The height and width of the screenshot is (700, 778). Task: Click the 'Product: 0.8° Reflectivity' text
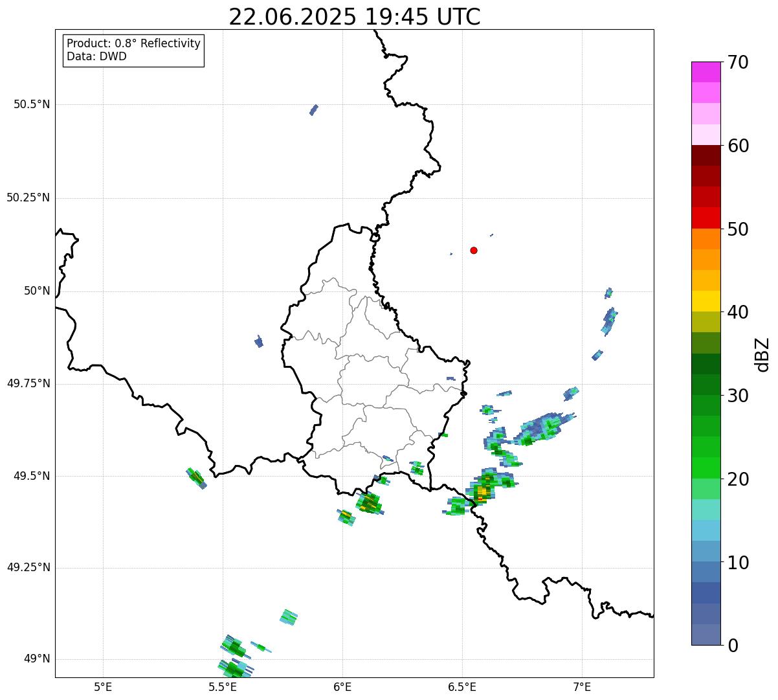click(x=134, y=43)
